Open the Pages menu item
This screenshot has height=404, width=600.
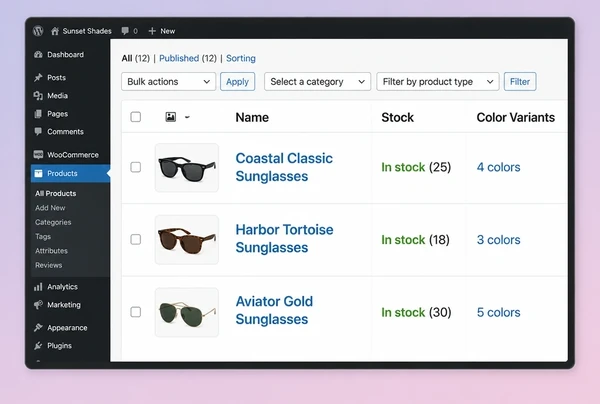(x=57, y=114)
